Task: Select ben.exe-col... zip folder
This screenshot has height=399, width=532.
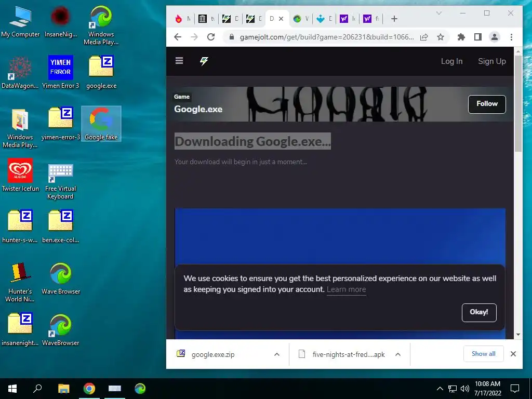Action: (60, 227)
